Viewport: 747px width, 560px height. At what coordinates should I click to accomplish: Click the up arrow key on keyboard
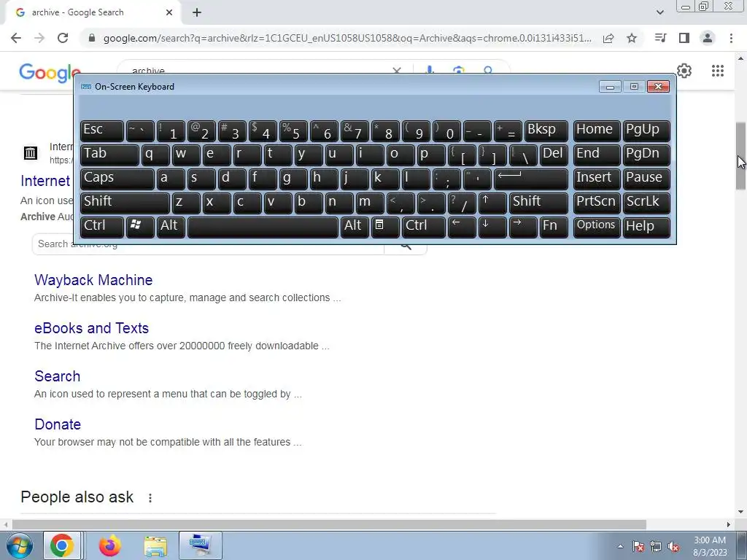(492, 203)
